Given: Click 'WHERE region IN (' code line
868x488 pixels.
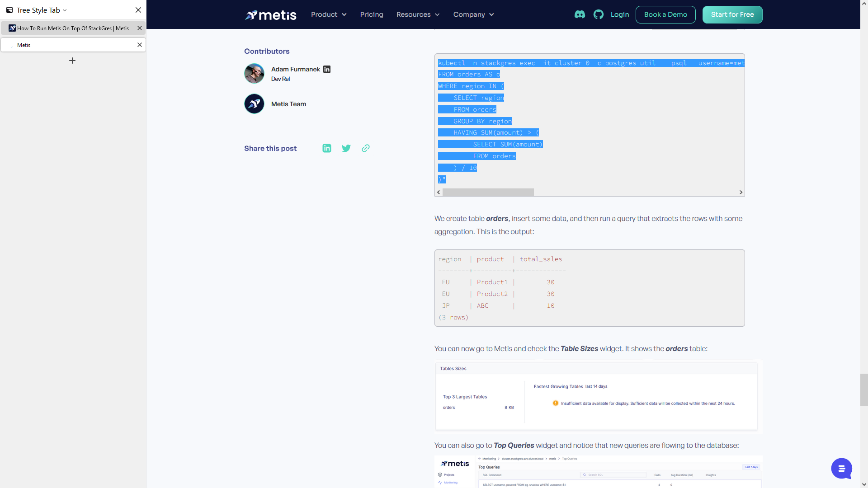Looking at the screenshot, I should click(x=471, y=86).
